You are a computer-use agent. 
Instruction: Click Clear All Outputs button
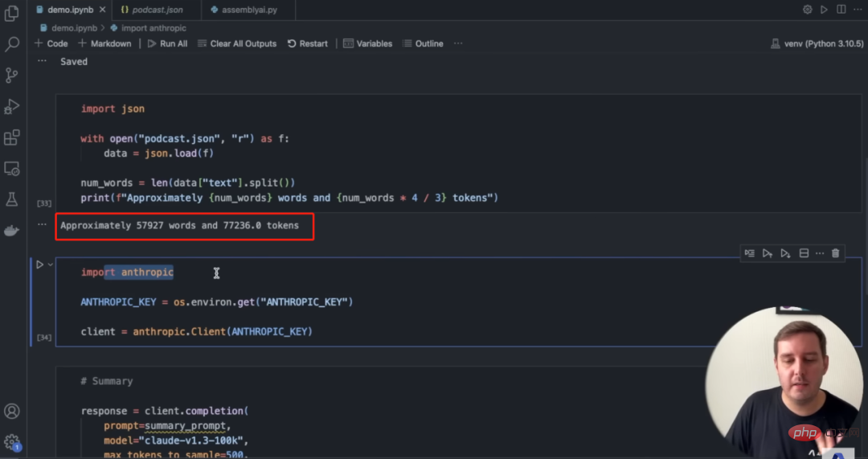237,43
